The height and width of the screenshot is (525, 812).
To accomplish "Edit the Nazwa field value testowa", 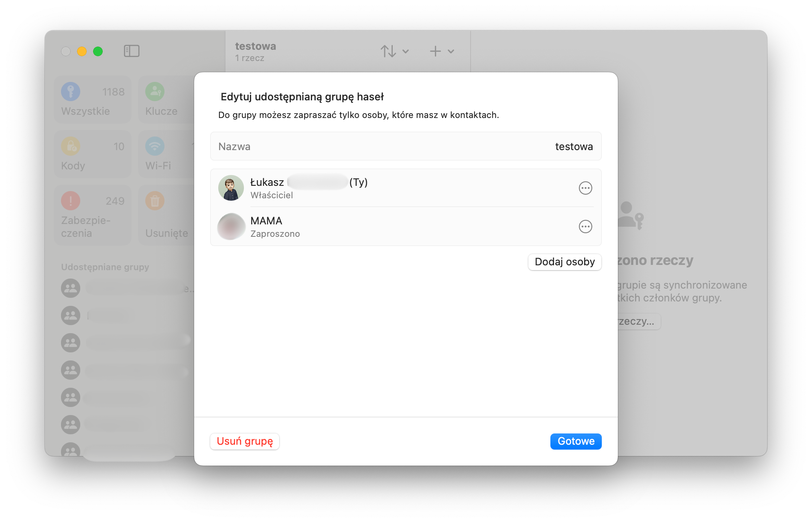I will [x=574, y=147].
